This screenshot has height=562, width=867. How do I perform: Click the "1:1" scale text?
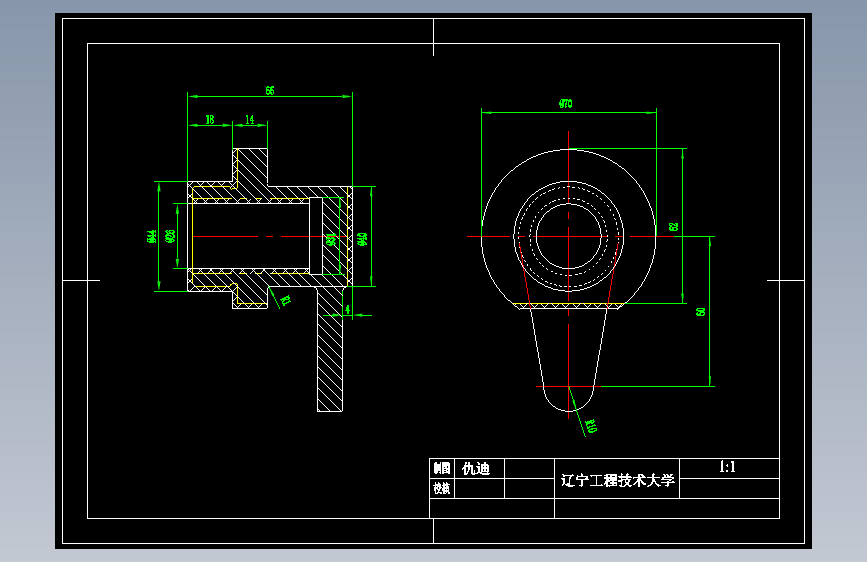[728, 467]
